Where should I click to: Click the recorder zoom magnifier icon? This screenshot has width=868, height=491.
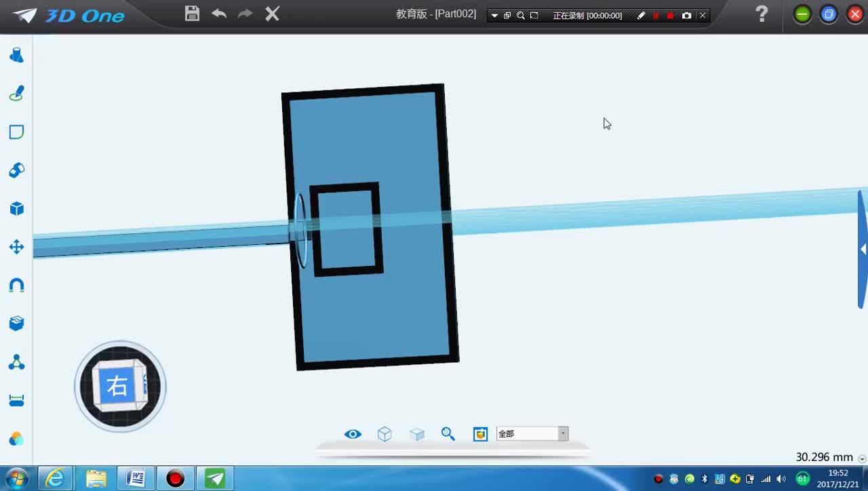(x=521, y=16)
